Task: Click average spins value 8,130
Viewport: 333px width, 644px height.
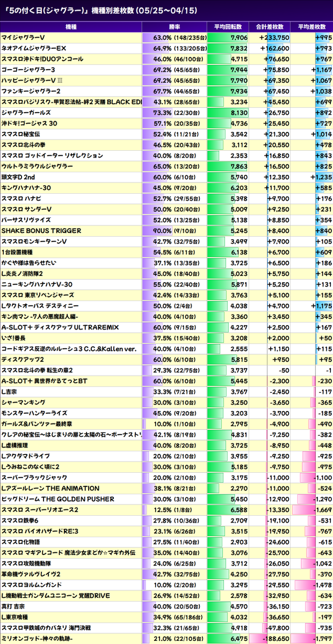Action: [x=239, y=113]
